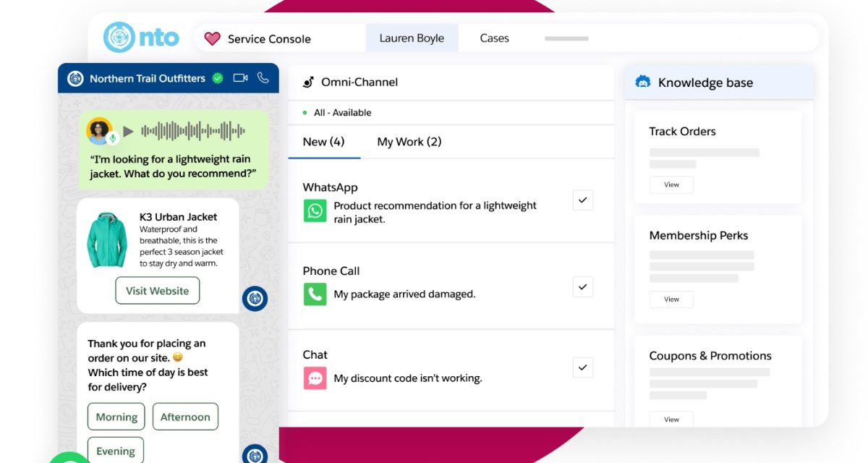868x463 pixels.
Task: Open the My Work (2) tab
Action: coord(409,142)
